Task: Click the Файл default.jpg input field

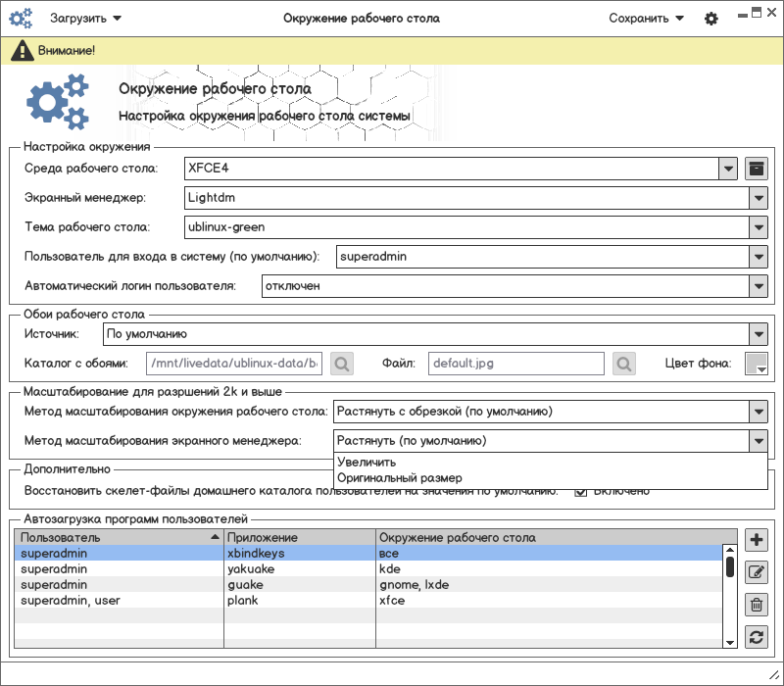Action: [514, 364]
